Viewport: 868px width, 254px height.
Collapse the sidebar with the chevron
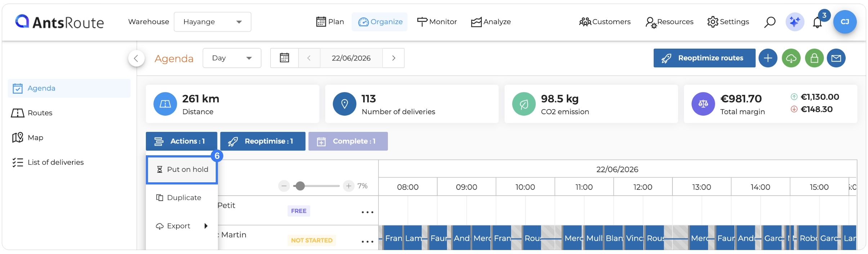(x=136, y=58)
